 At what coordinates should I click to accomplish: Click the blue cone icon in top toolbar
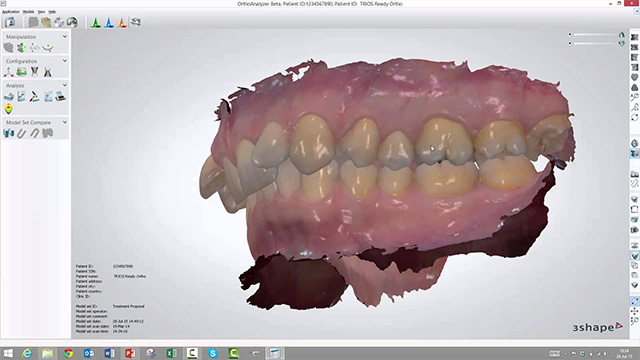109,22
